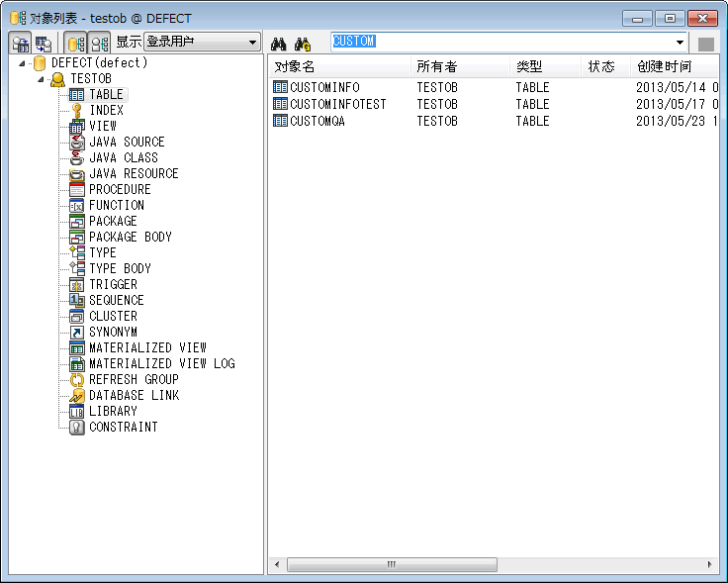728x583 pixels.
Task: Select the CUSTOMINFOTEST table row
Action: tap(494, 104)
